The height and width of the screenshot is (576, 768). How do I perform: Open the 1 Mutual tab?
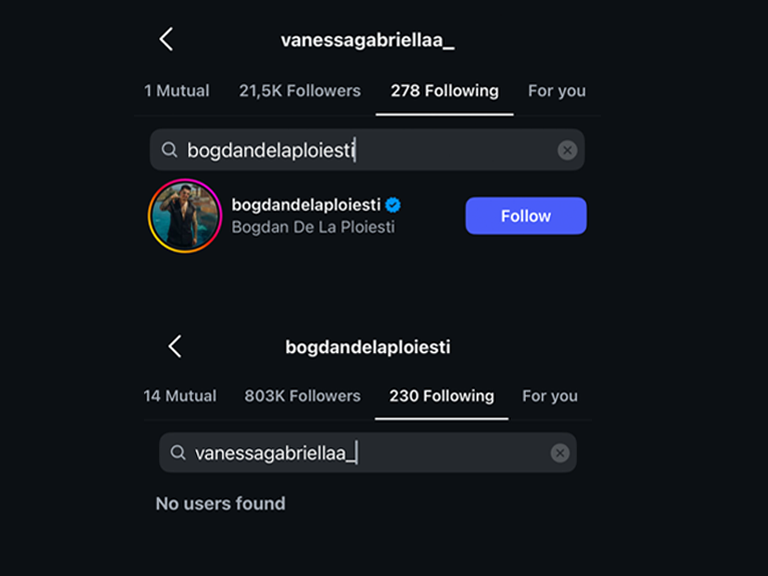tap(176, 91)
